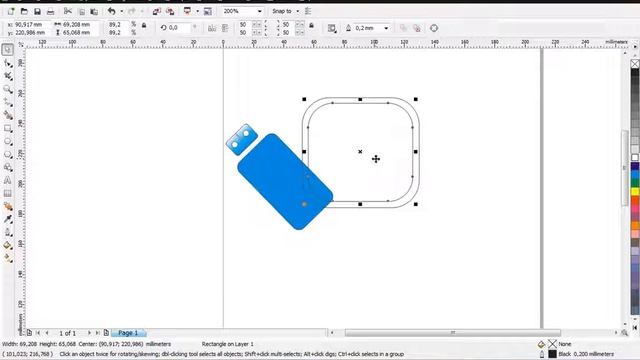Pick the blue swatch in the palette

[x=635, y=175]
